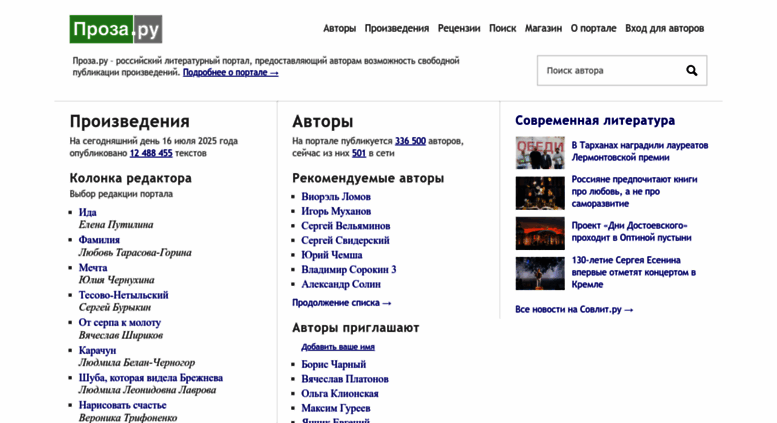Open the work Нарисовать счастье
The width and height of the screenshot is (777, 423).
click(x=122, y=405)
